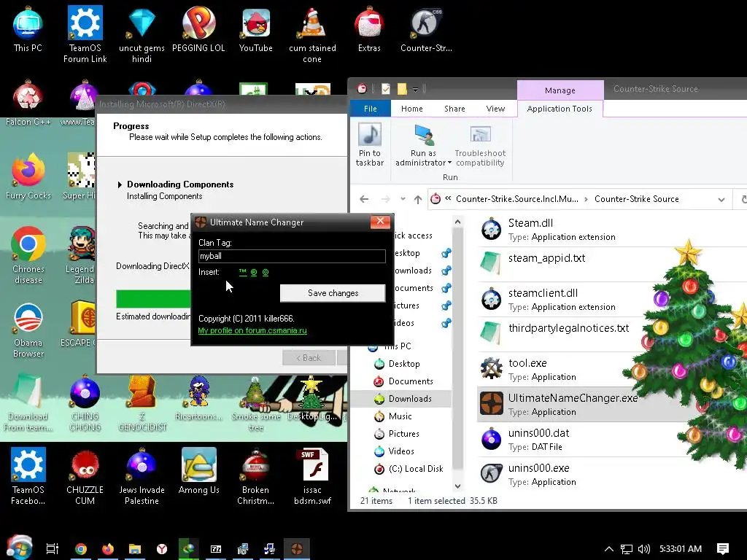Click the taskbar clock
This screenshot has height=560, width=747.
click(681, 549)
